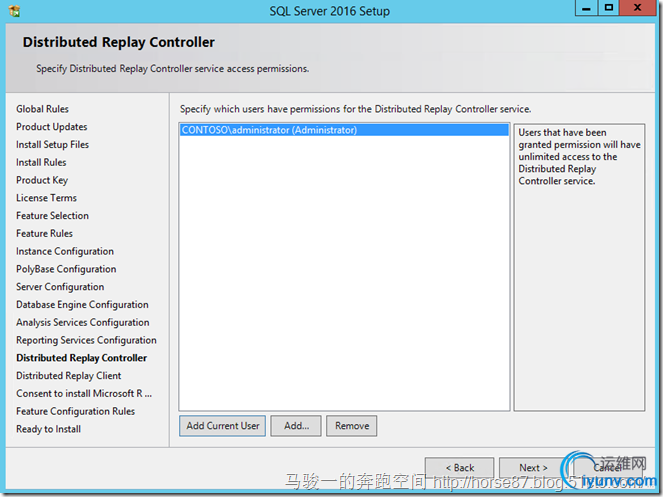Jump to Feature Selection step
The height and width of the screenshot is (497, 663).
[52, 215]
